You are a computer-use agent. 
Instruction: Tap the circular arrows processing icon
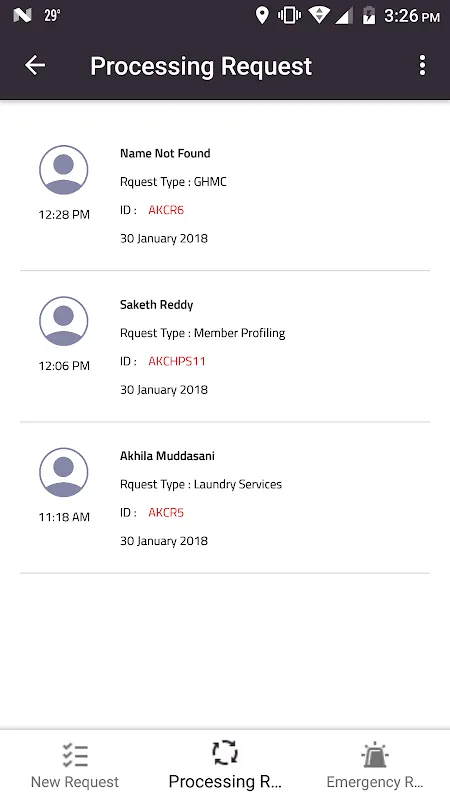click(225, 753)
